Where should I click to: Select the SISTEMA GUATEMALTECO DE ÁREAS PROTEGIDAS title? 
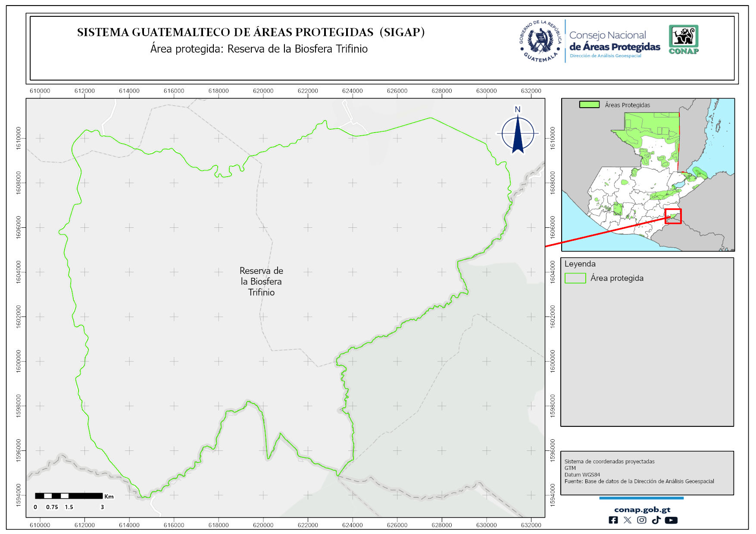click(251, 32)
